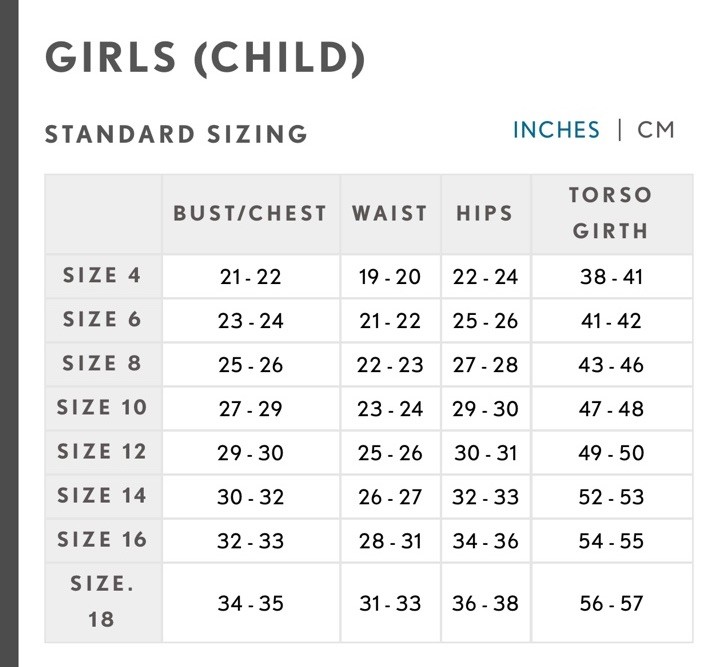Click the STANDARD SIZING subheading

(x=176, y=134)
